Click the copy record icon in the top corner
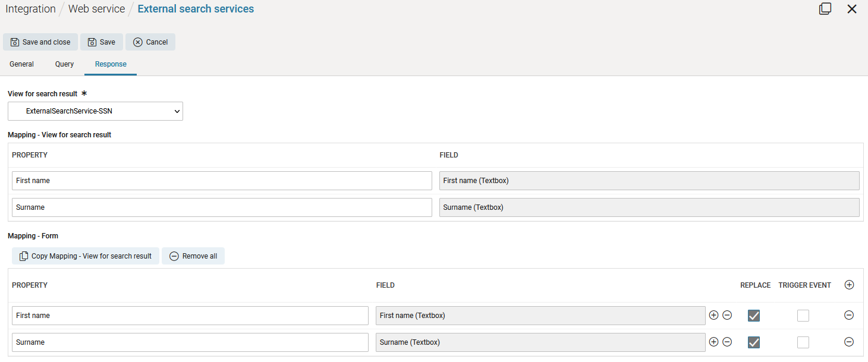The height and width of the screenshot is (362, 868). pos(825,9)
